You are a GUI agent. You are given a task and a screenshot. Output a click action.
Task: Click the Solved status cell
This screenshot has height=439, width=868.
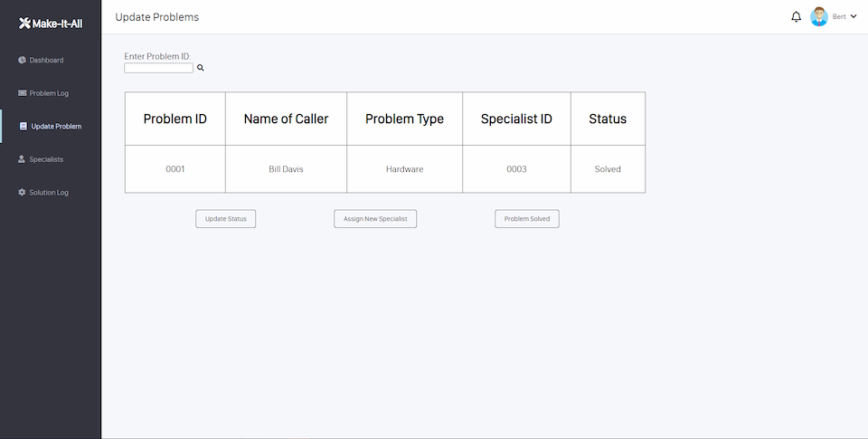point(608,169)
